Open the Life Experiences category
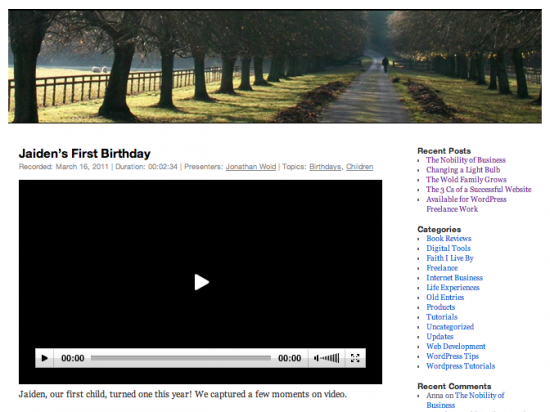The height and width of the screenshot is (412, 550). pyautogui.click(x=453, y=288)
